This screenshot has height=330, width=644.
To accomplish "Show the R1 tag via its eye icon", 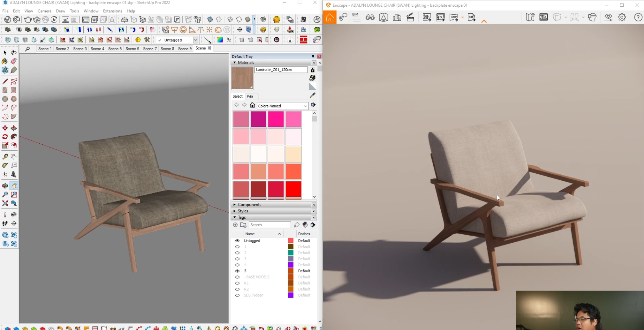I will pos(237,283).
